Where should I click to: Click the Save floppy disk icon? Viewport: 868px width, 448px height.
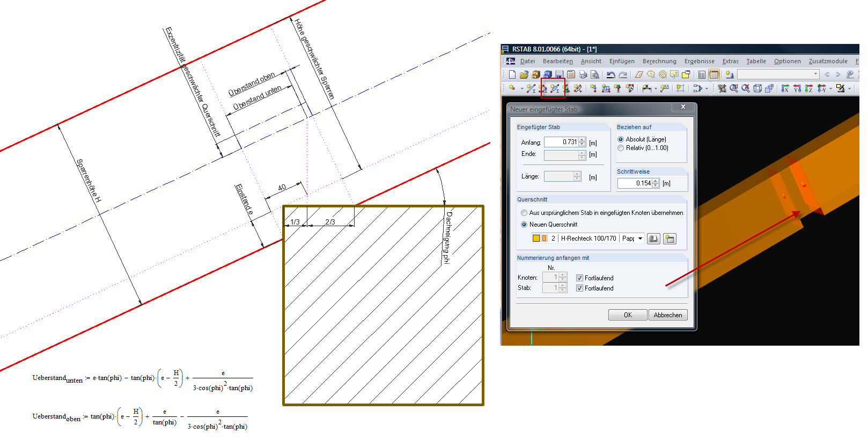560,74
